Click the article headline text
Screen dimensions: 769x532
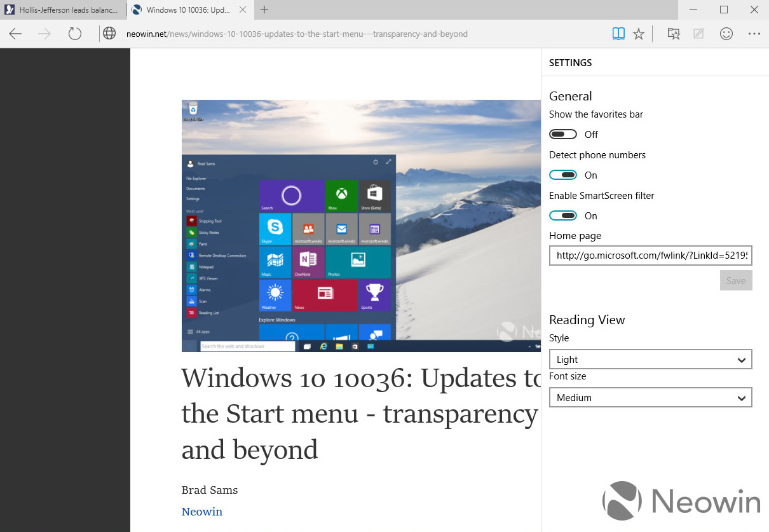(x=361, y=414)
